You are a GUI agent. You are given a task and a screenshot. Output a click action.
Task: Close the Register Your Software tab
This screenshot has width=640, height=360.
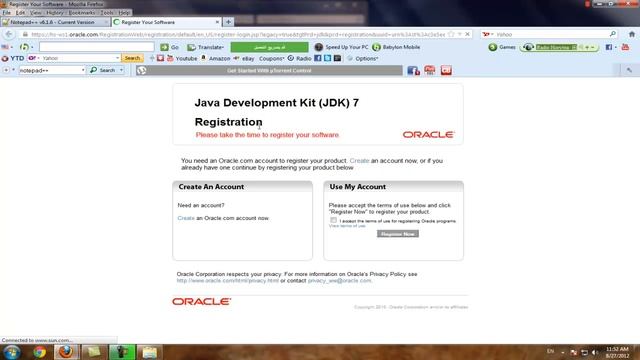tap(217, 22)
